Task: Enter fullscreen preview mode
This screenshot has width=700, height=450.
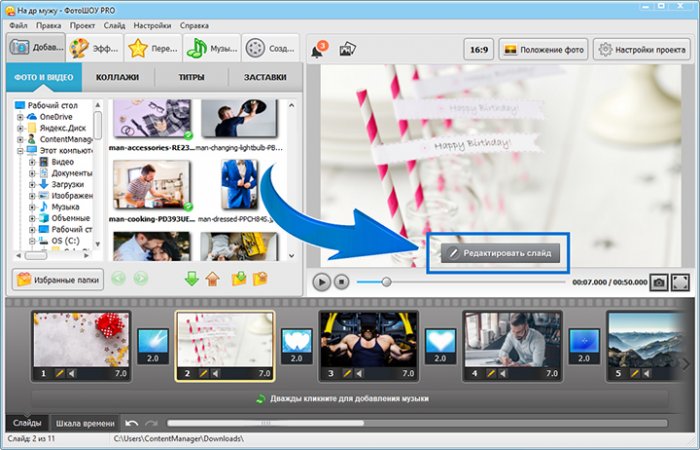Action: point(680,282)
